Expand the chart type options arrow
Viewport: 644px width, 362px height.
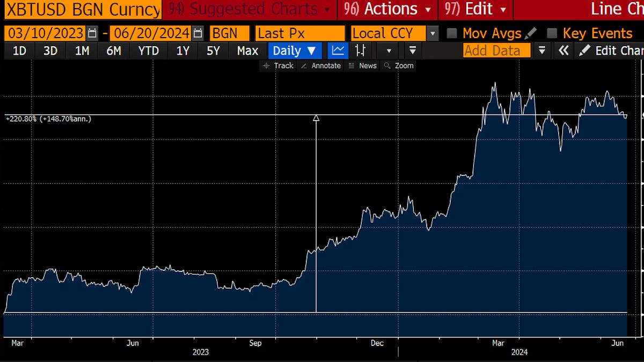click(x=389, y=51)
